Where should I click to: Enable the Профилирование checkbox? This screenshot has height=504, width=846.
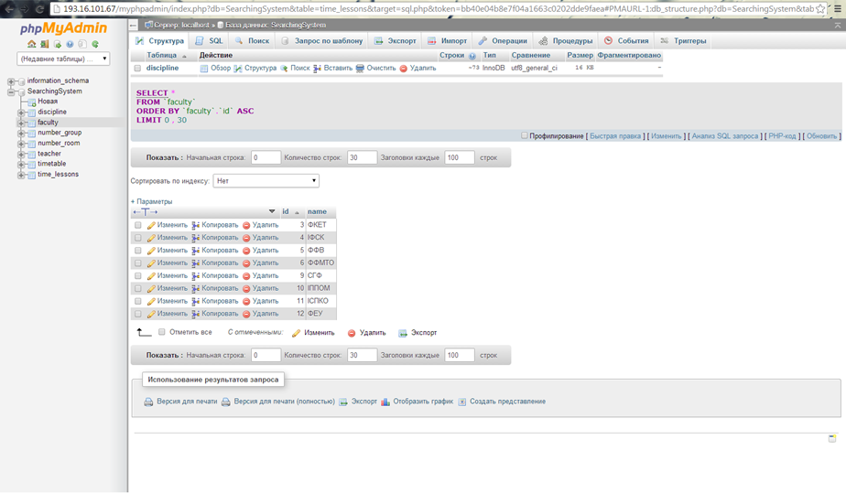[x=525, y=135]
